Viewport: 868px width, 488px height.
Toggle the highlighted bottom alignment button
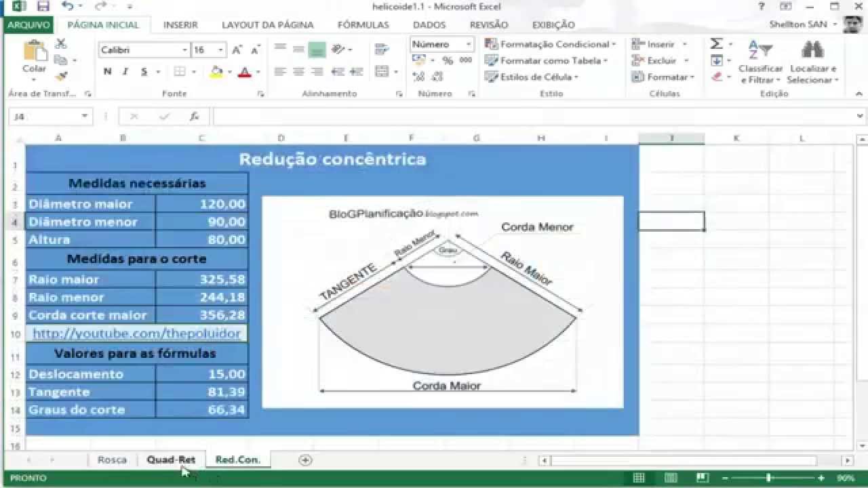(x=317, y=49)
